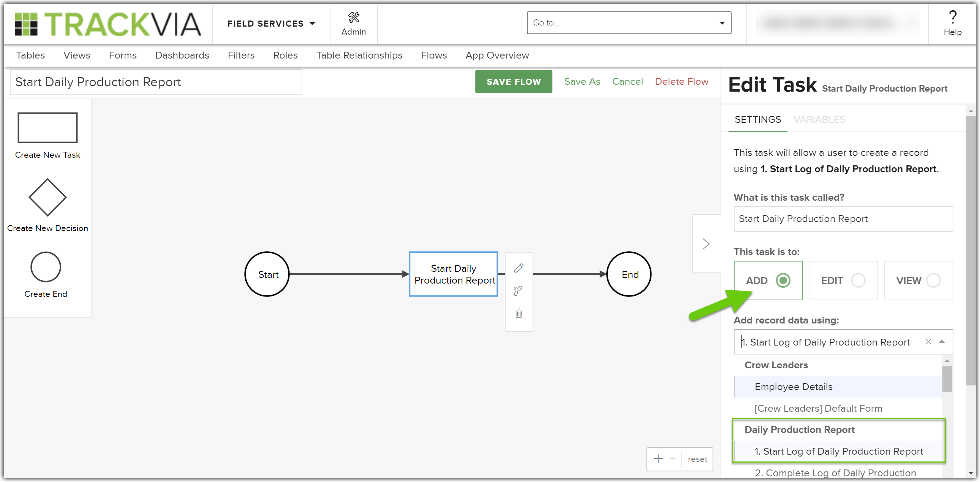Select the End node on the canvas
Viewport: 980px width, 482px height.
(x=629, y=274)
